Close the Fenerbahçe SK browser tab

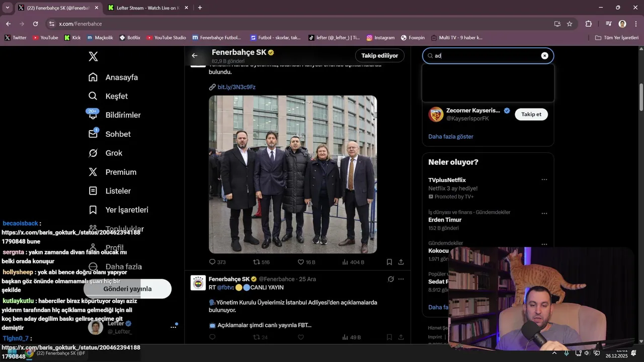tap(97, 8)
